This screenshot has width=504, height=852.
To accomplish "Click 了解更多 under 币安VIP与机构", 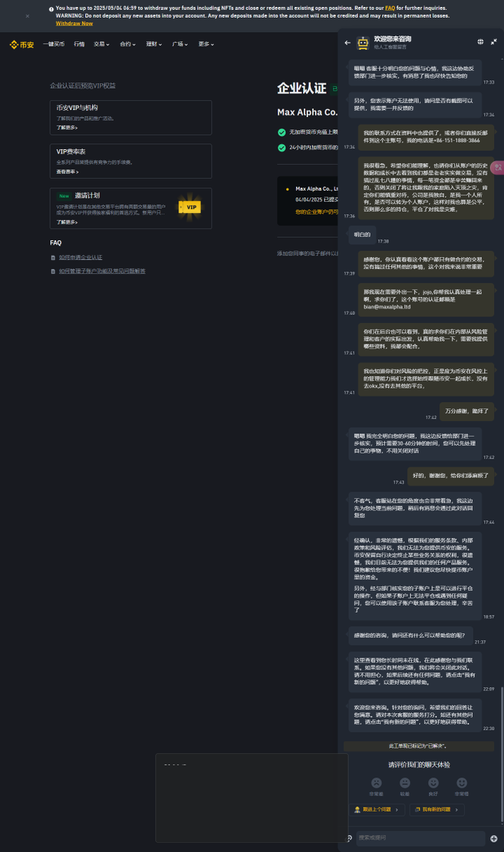I will [x=67, y=128].
